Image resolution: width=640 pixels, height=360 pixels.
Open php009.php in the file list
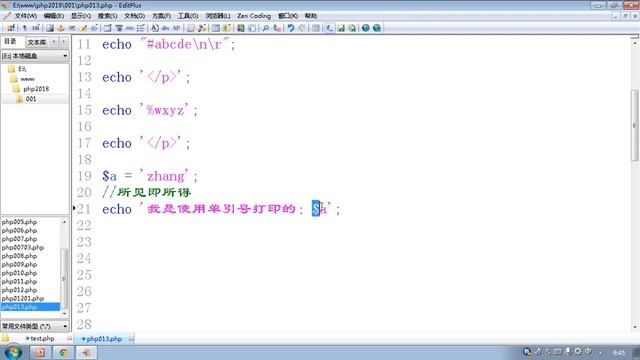pos(19,264)
